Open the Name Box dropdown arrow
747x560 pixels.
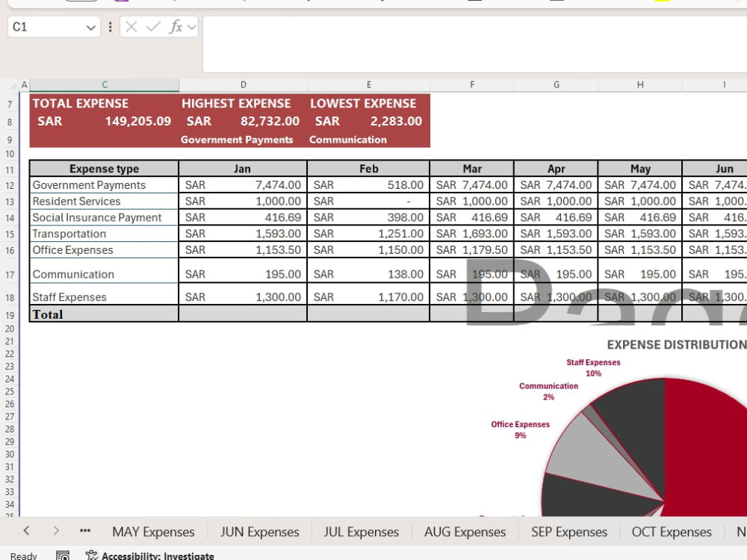(90, 27)
